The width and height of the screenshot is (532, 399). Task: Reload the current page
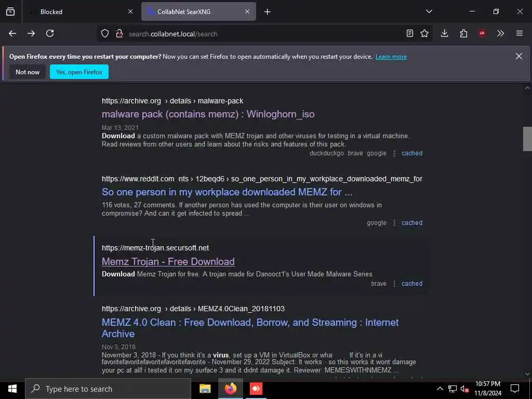[50, 33]
